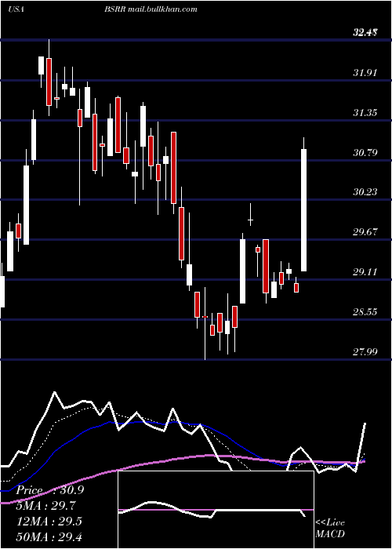Click the 30.79 price axis label
The image size is (392, 549).
[x=365, y=153]
